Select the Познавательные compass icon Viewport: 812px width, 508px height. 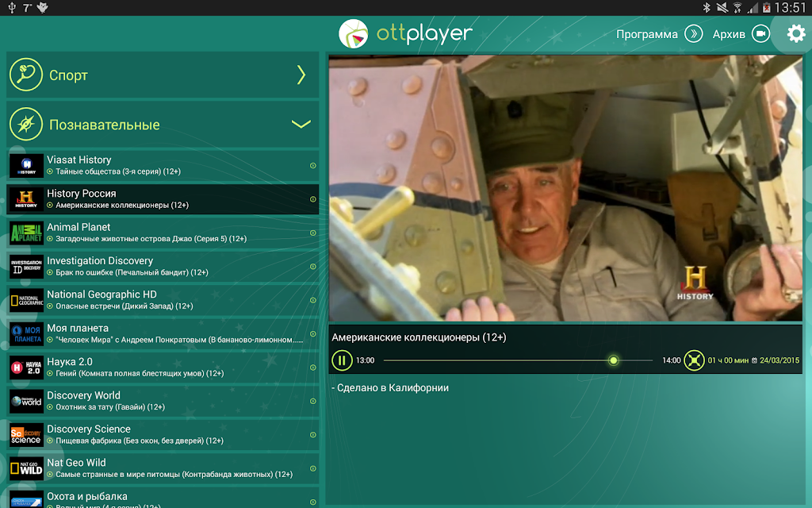(26, 124)
